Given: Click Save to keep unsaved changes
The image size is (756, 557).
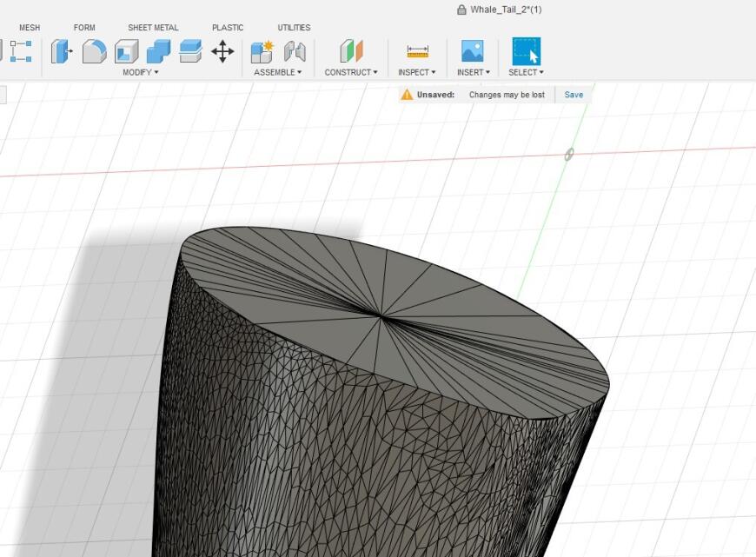Looking at the screenshot, I should [573, 95].
